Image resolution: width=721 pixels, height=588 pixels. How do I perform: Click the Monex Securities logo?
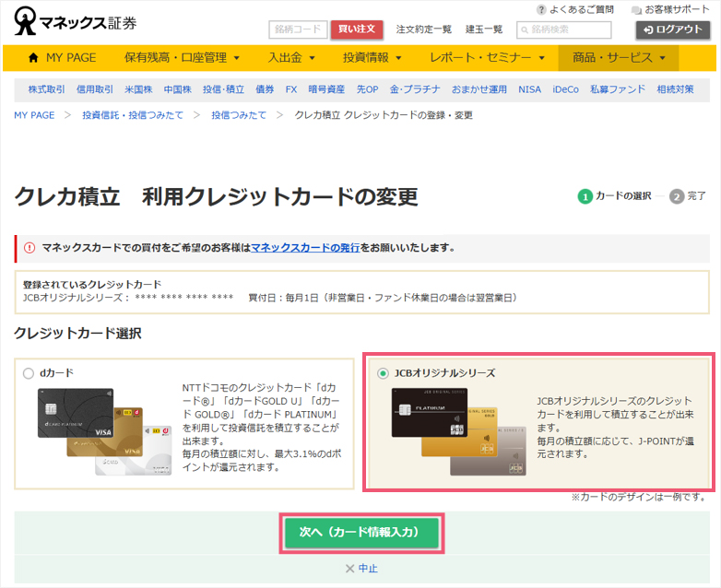[75, 21]
